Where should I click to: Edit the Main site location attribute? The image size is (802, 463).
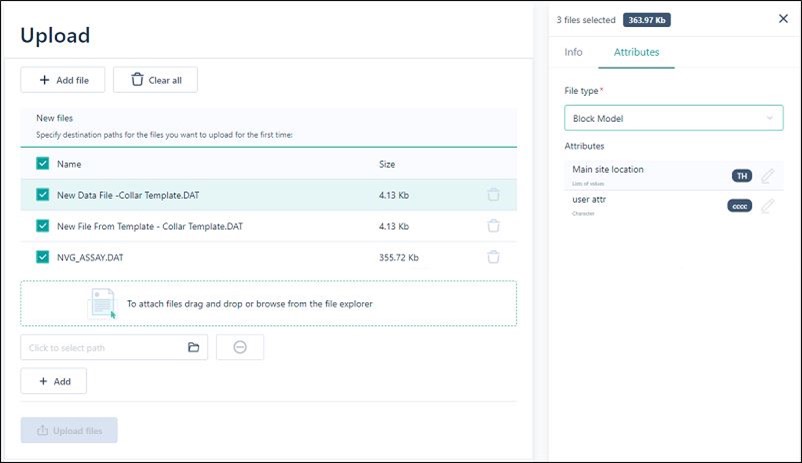click(x=767, y=176)
